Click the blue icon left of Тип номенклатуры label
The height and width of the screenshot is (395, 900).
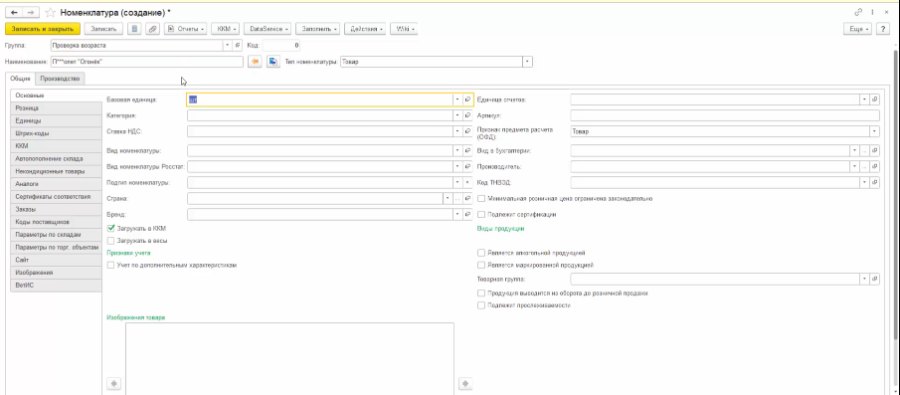pyautogui.click(x=273, y=61)
